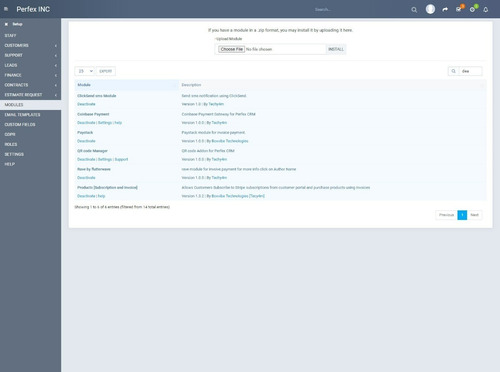Screen dimensions: 500x372
Task: Deactivate the Paystack module
Action: pyautogui.click(x=86, y=141)
